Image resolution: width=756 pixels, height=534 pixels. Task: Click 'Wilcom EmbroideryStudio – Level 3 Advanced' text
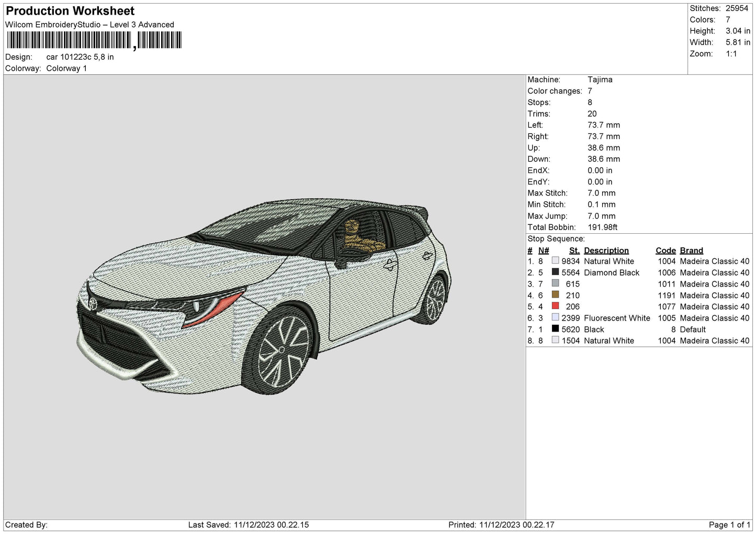pyautogui.click(x=89, y=25)
